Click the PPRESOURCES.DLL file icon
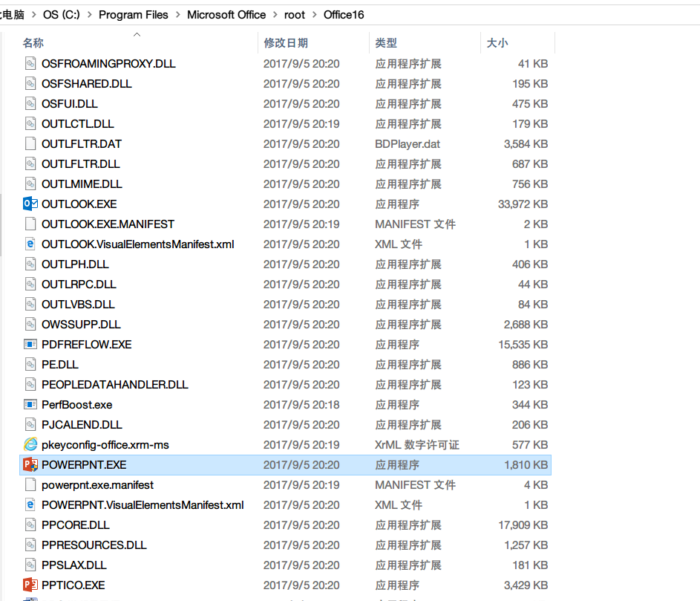 point(30,545)
